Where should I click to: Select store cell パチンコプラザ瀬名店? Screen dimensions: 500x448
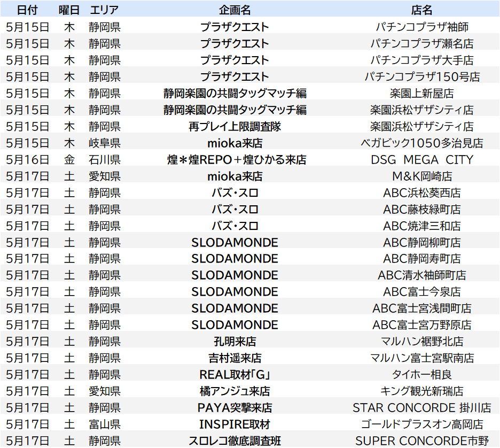point(422,43)
